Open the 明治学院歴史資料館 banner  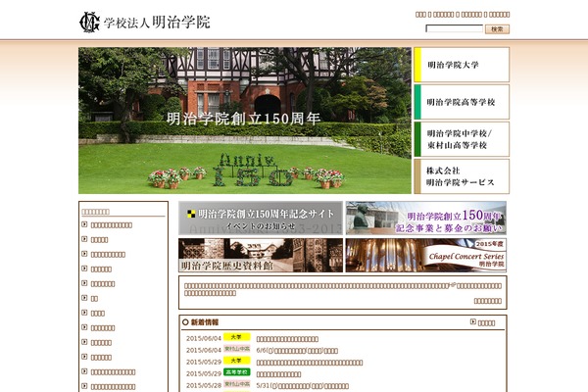click(x=261, y=255)
